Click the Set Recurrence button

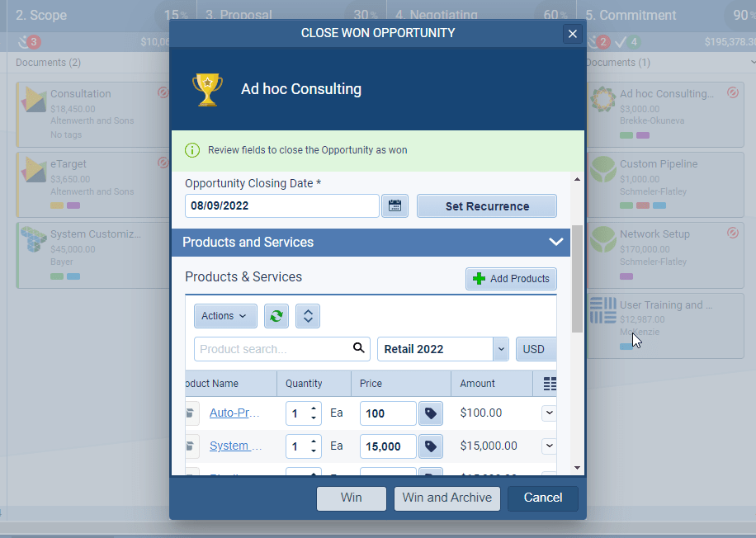pyautogui.click(x=487, y=206)
